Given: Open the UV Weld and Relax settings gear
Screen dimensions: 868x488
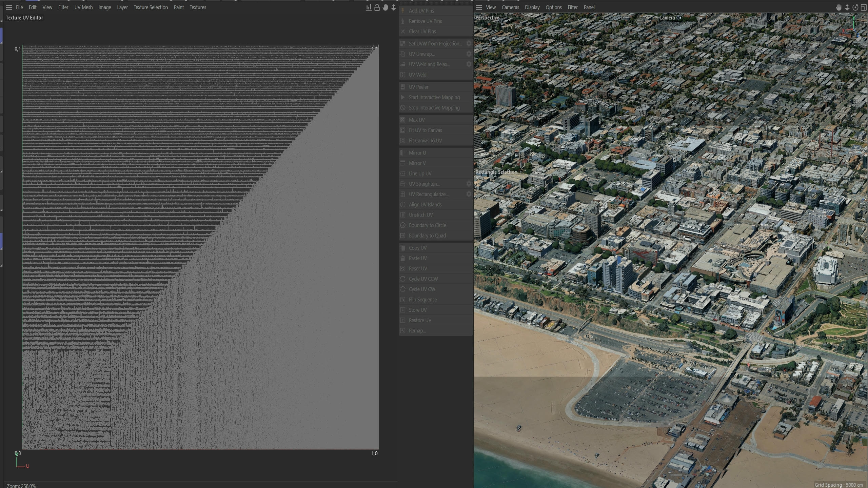Looking at the screenshot, I should coord(469,64).
